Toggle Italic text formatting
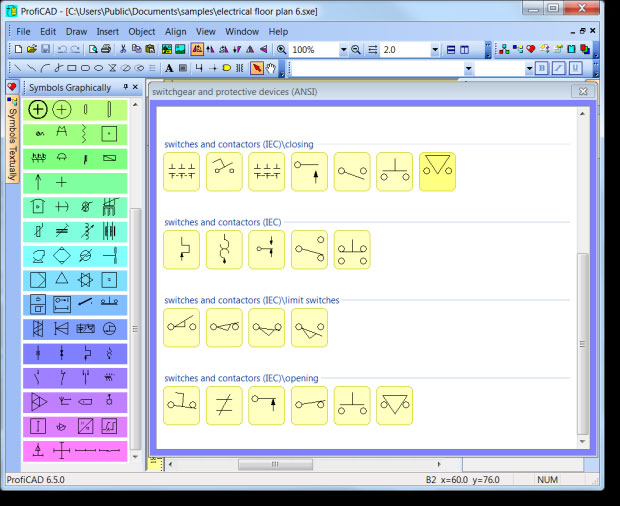Screen dimensions: 620x506 coord(558,68)
